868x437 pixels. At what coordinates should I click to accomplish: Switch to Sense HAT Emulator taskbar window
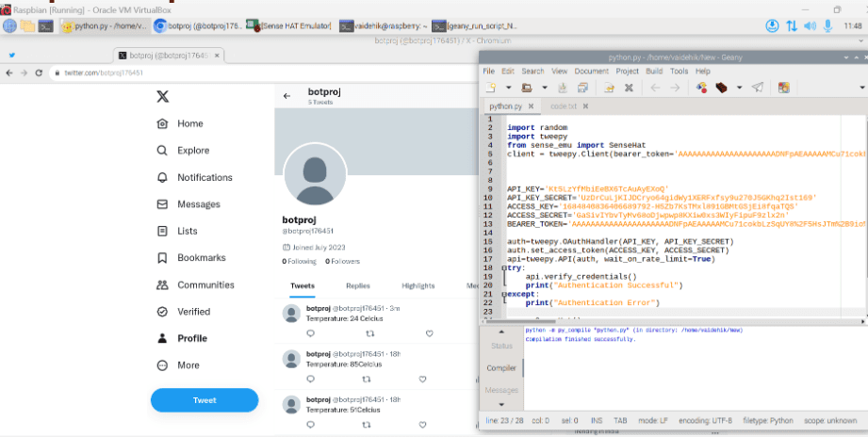click(x=289, y=26)
